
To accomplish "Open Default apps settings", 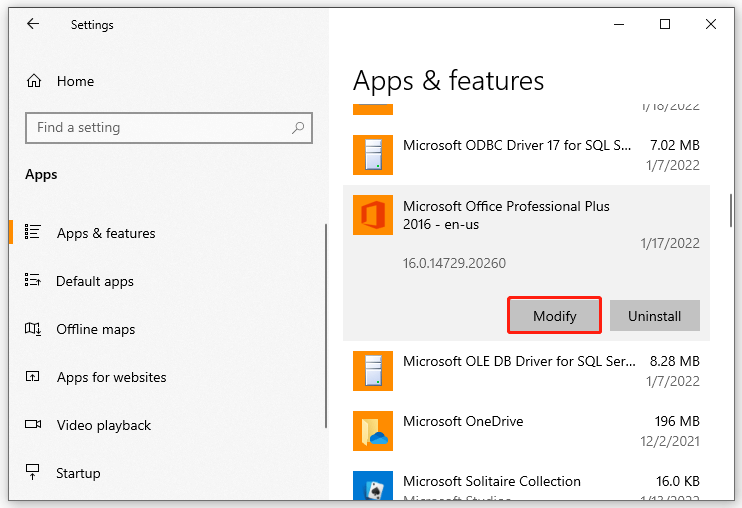I will point(95,281).
